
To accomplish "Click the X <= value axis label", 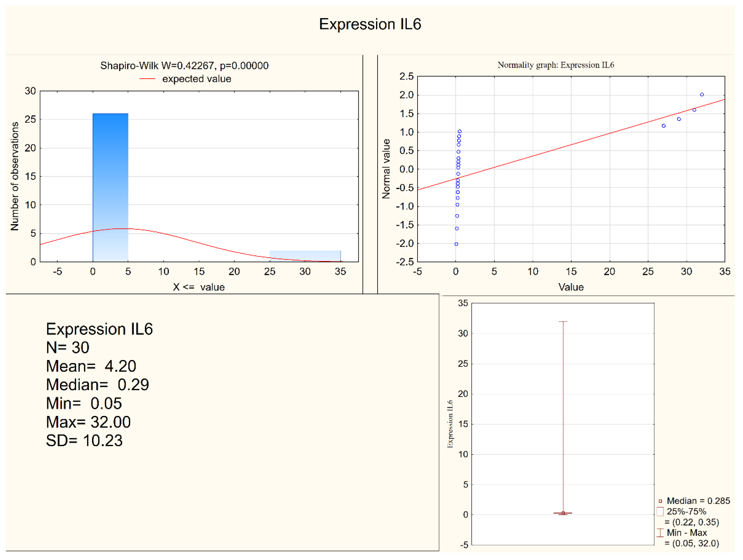I will pos(199,287).
